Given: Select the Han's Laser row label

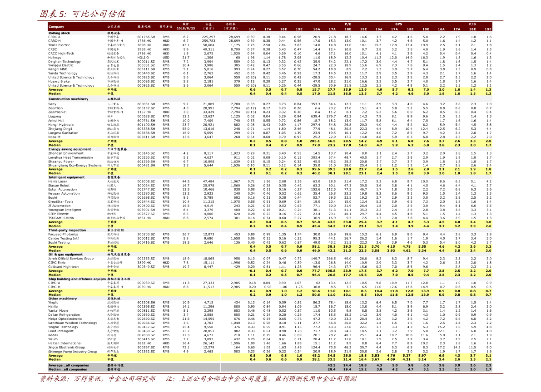Looking at the screenshot, I should 58,181.
